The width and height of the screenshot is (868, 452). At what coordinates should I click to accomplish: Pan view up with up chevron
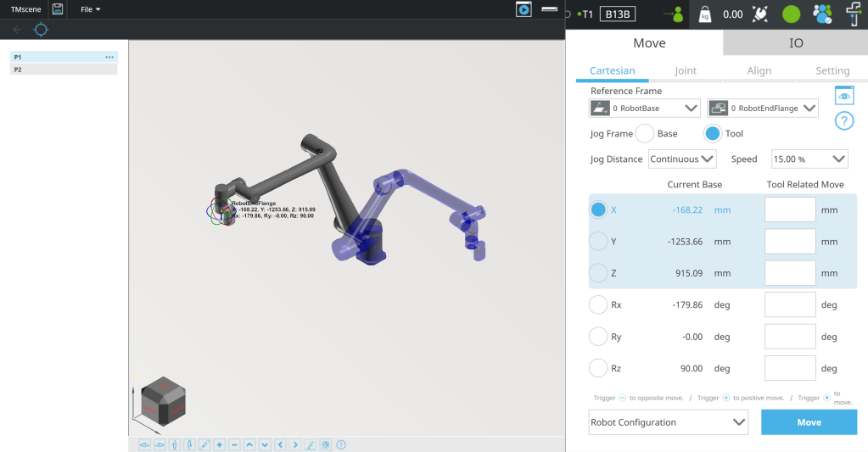(249, 445)
